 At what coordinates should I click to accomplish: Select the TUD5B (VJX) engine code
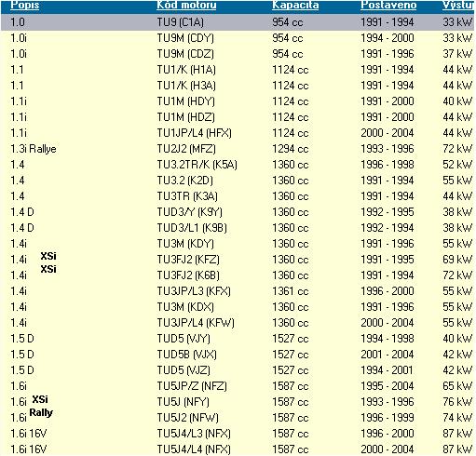pos(187,355)
